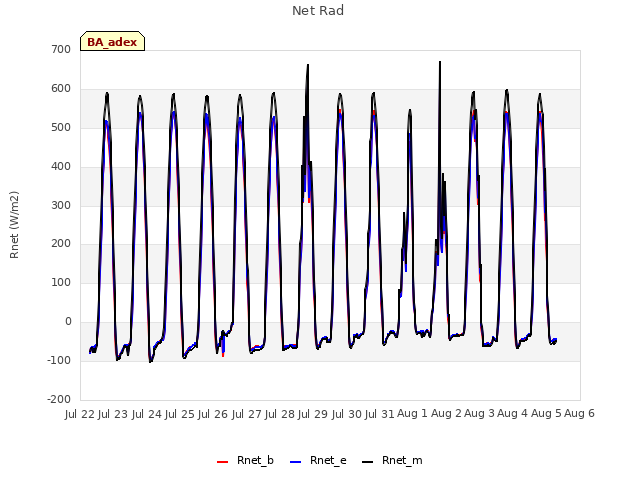The height and width of the screenshot is (480, 640).
Task: Click the 200 y-axis tick label
Action: [x=61, y=244]
